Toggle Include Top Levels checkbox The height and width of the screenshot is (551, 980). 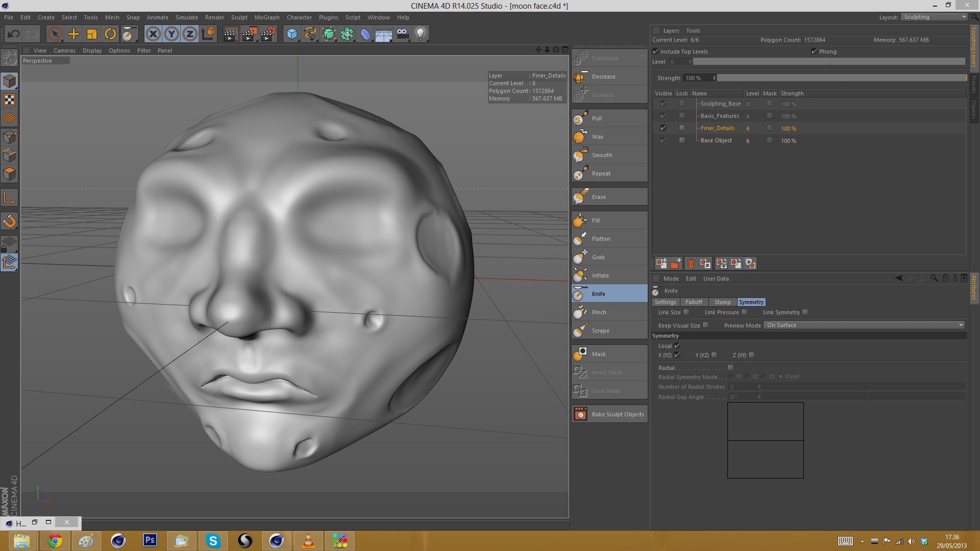point(656,52)
